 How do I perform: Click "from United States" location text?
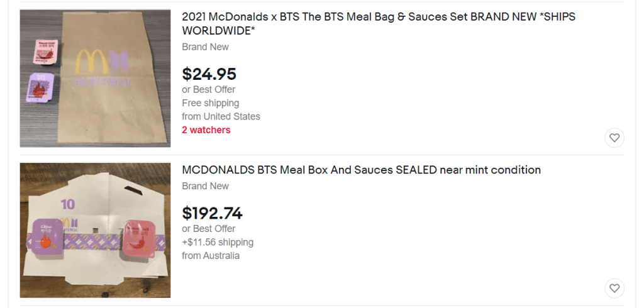221,116
